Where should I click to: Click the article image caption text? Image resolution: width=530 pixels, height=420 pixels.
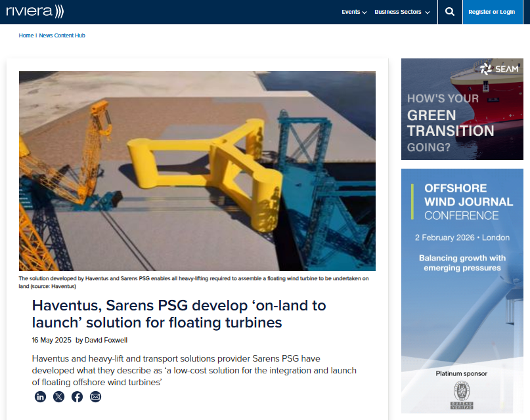pos(194,282)
